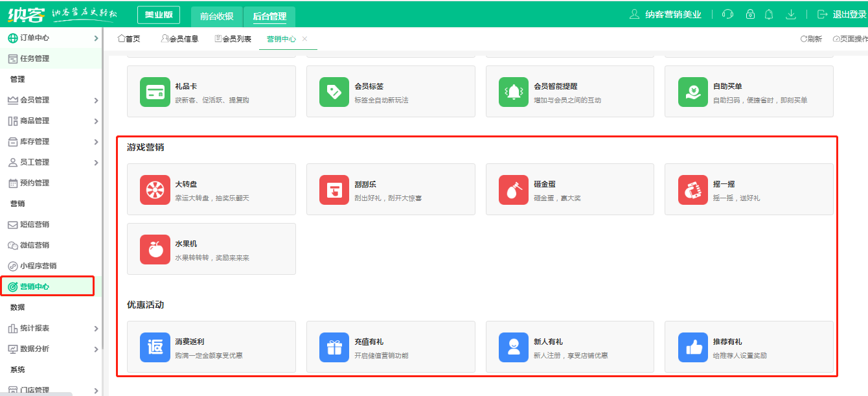Image resolution: width=868 pixels, height=396 pixels.
Task: Go to 首页 tab
Action: point(129,39)
